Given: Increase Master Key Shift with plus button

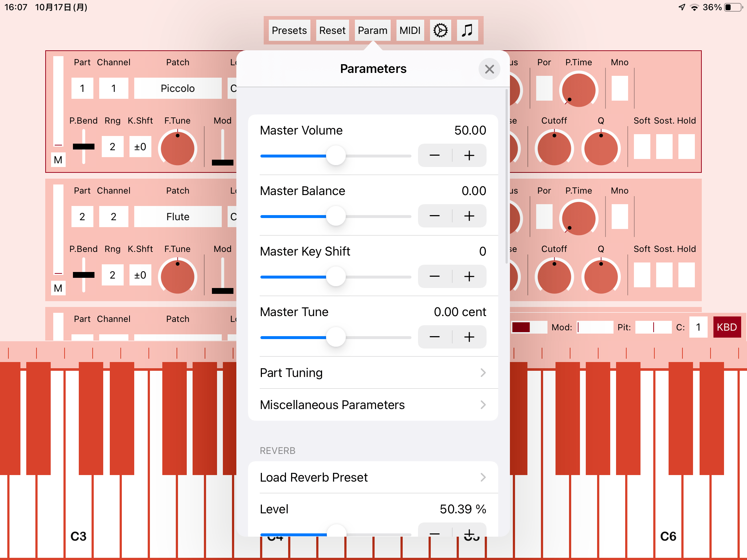Looking at the screenshot, I should tap(469, 277).
